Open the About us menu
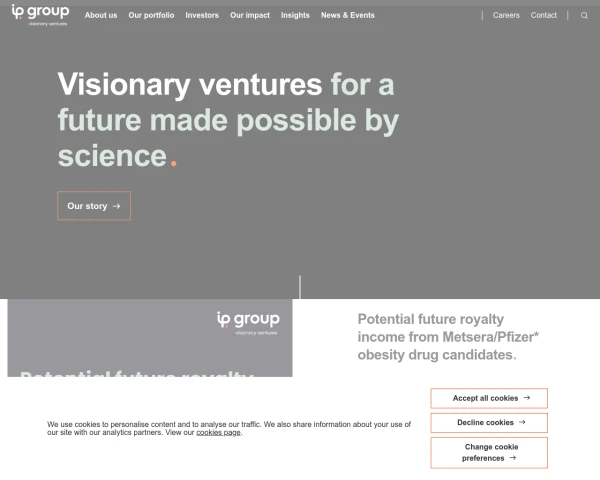Screen dimensions: 600x480 pyautogui.click(x=101, y=16)
